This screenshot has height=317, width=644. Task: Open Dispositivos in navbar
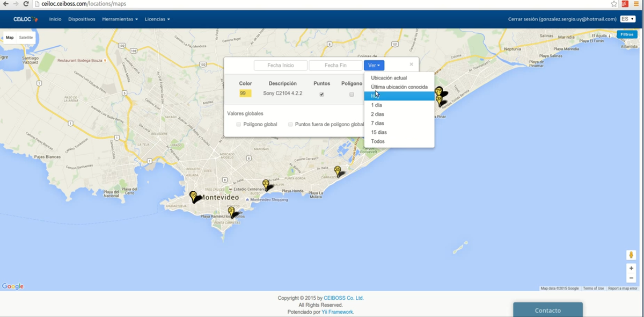[82, 19]
